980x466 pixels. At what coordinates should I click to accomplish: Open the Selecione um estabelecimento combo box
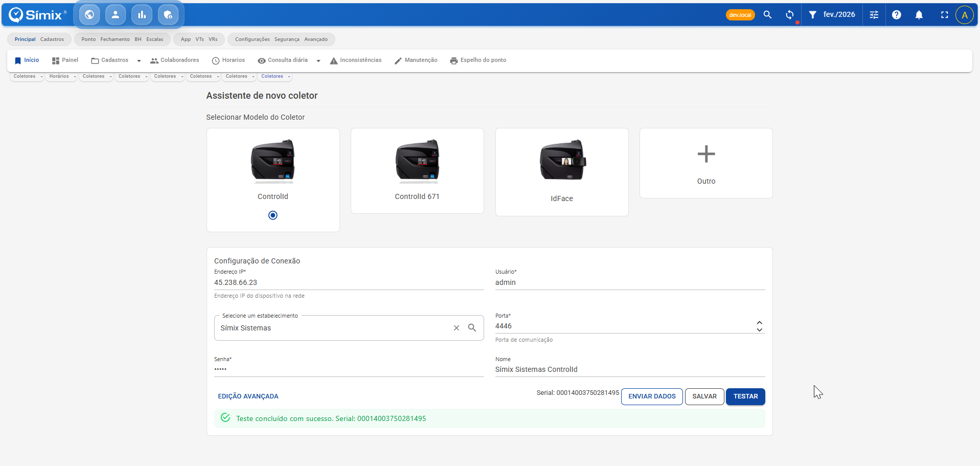(349, 328)
